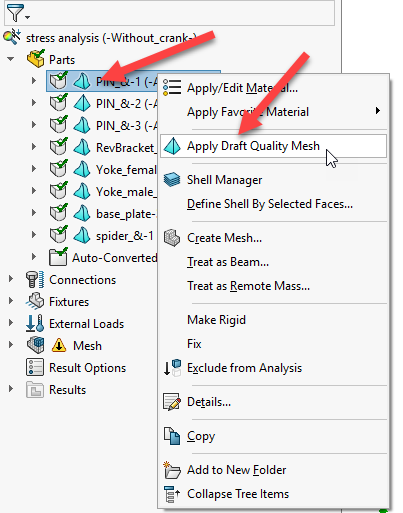
Task: Click the PIN_&-1 solid body icon
Action: 59,81
